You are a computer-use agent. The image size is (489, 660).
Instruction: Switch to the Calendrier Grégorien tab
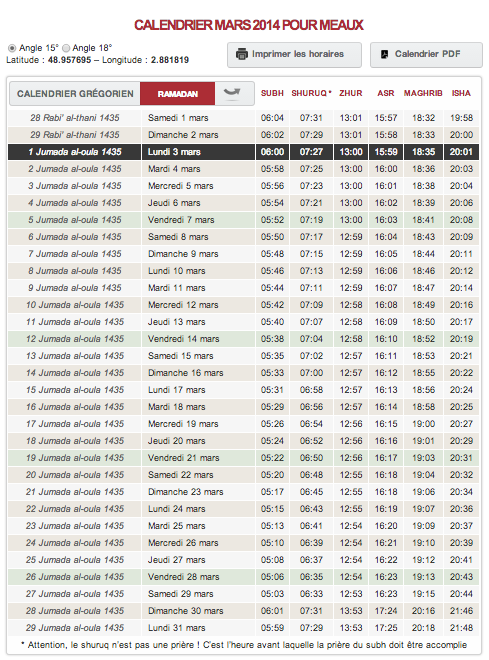(x=75, y=93)
